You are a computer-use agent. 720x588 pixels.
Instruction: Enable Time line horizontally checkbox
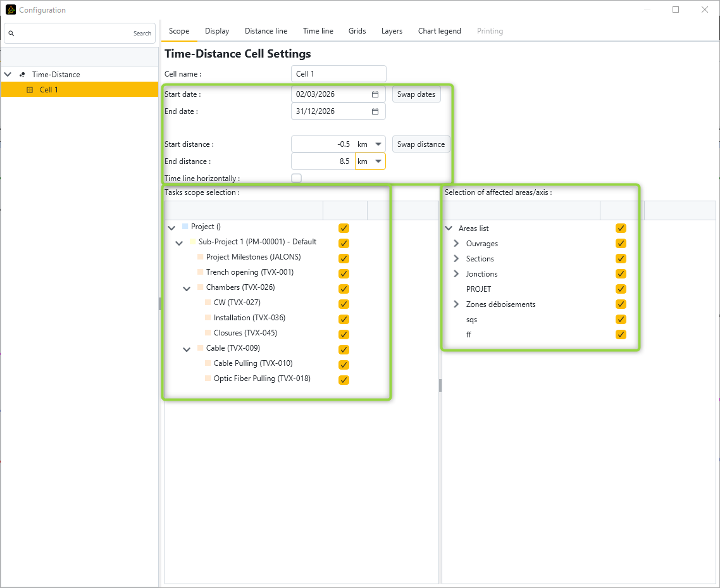[x=296, y=178]
